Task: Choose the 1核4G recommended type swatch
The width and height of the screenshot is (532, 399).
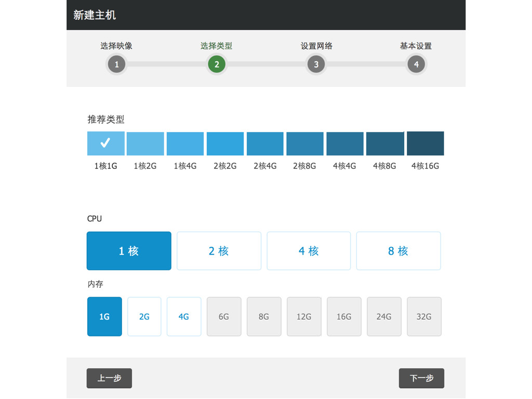Action: (x=185, y=143)
